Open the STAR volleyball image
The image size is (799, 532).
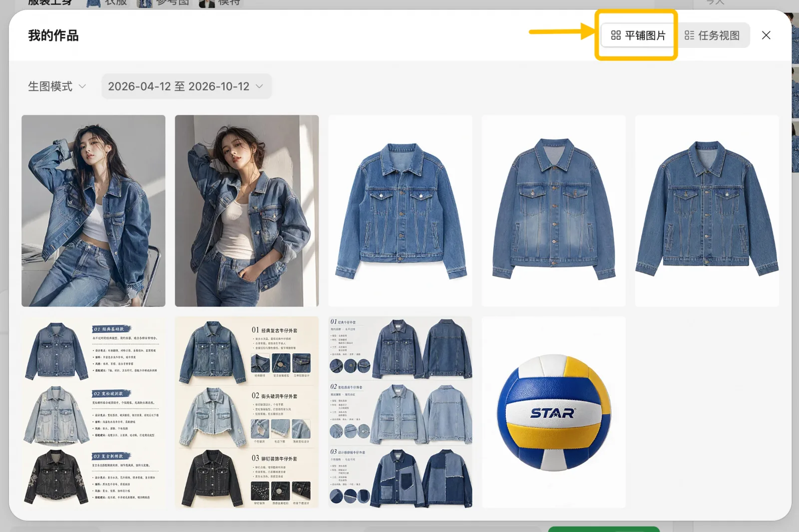(x=553, y=412)
